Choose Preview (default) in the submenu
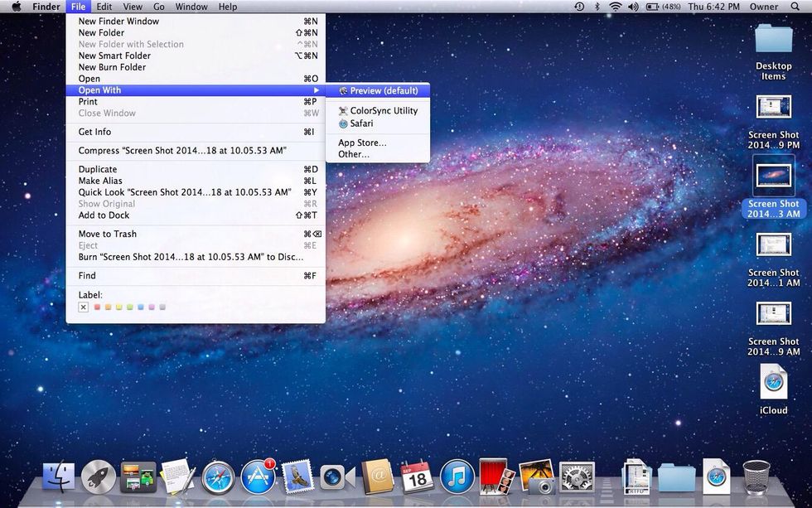The image size is (812, 508). (x=383, y=90)
